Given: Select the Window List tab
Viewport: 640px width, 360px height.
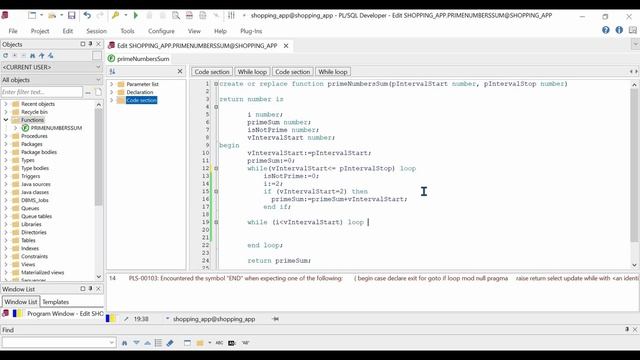Looking at the screenshot, I should [21, 302].
